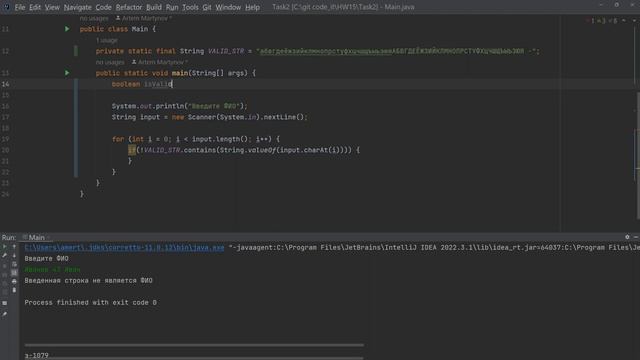Open the Tools menu
This screenshot has width=640, height=360.
[190, 7]
